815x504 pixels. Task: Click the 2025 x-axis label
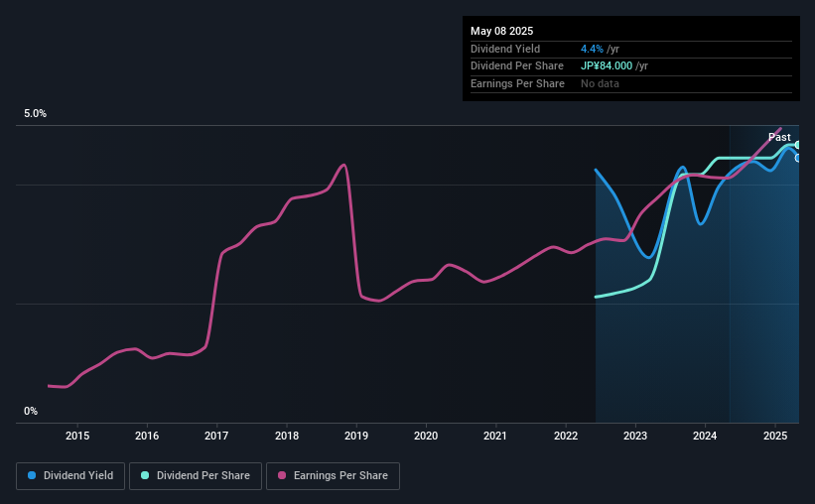(775, 436)
